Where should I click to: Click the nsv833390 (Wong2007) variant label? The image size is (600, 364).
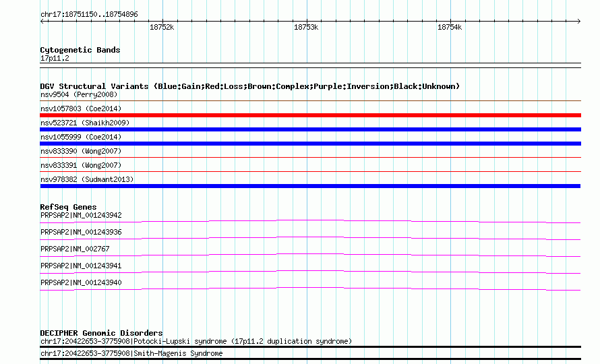pos(81,151)
